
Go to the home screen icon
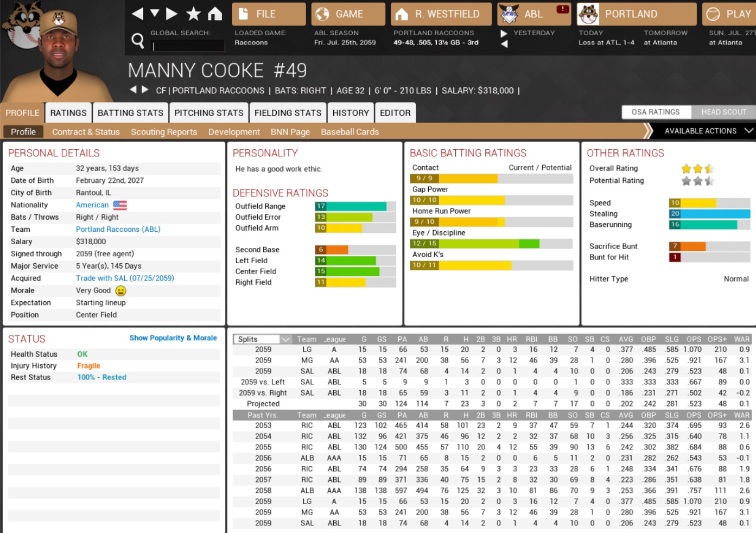point(215,14)
